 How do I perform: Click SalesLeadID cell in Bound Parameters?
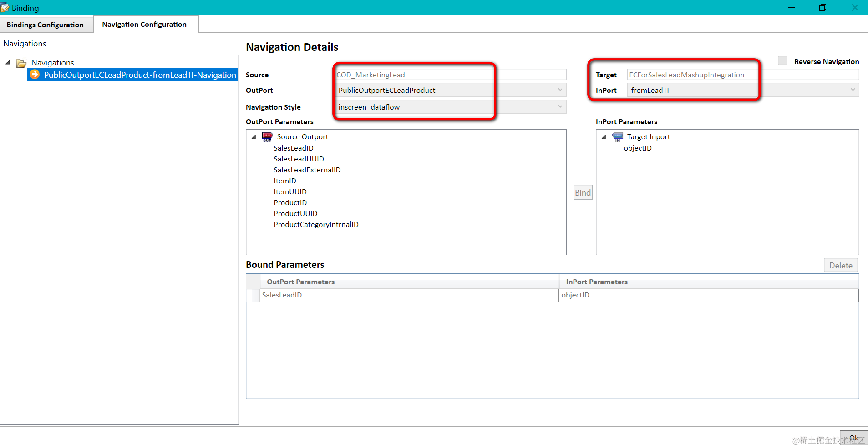409,295
